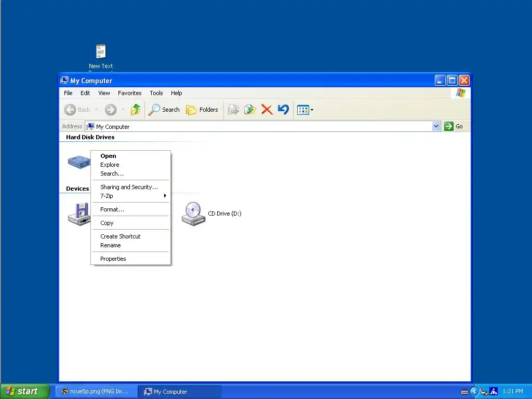The width and height of the screenshot is (532, 399).
Task: Expand the Address bar dropdown
Action: point(436,126)
